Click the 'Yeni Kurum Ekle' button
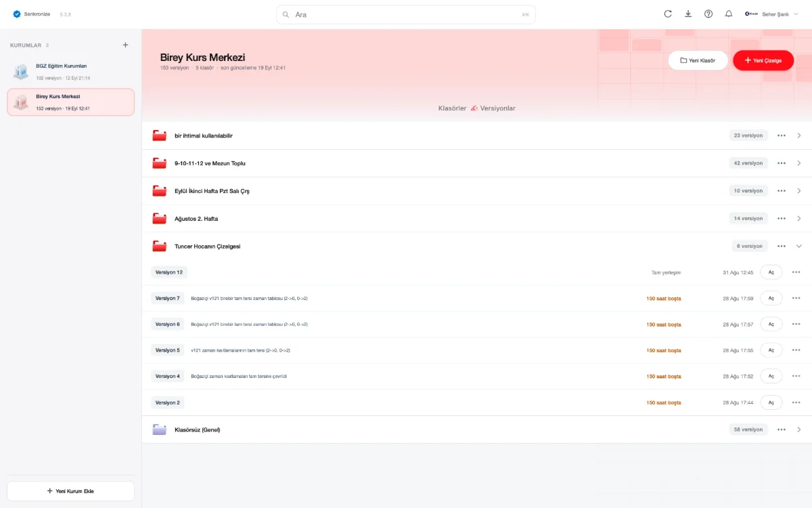 click(70, 491)
